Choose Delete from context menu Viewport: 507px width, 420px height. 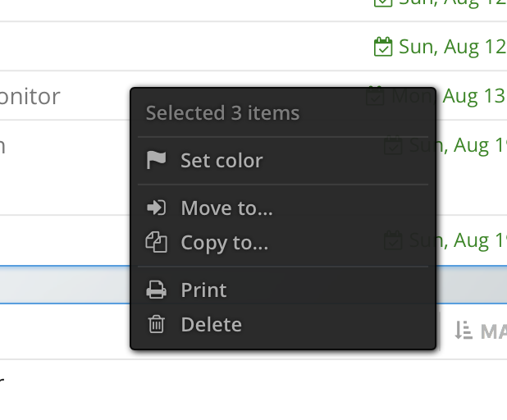[283, 324]
